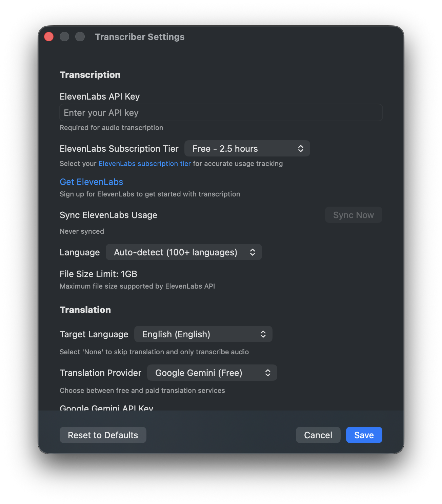Follow the Get ElevenLabs link
This screenshot has height=504, width=442.
[91, 182]
